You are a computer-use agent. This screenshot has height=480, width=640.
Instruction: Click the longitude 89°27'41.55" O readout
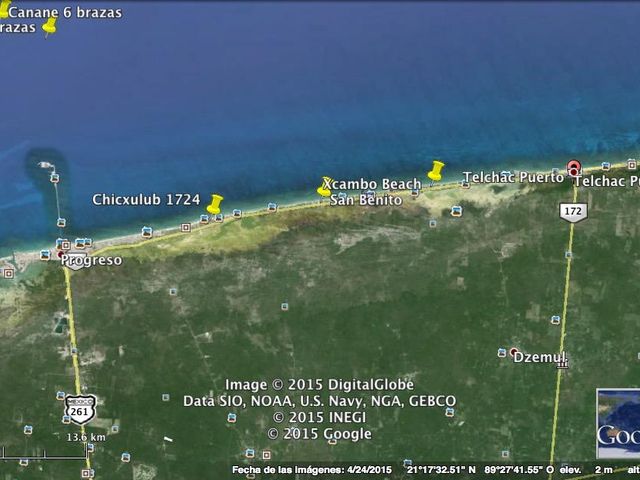point(517,470)
